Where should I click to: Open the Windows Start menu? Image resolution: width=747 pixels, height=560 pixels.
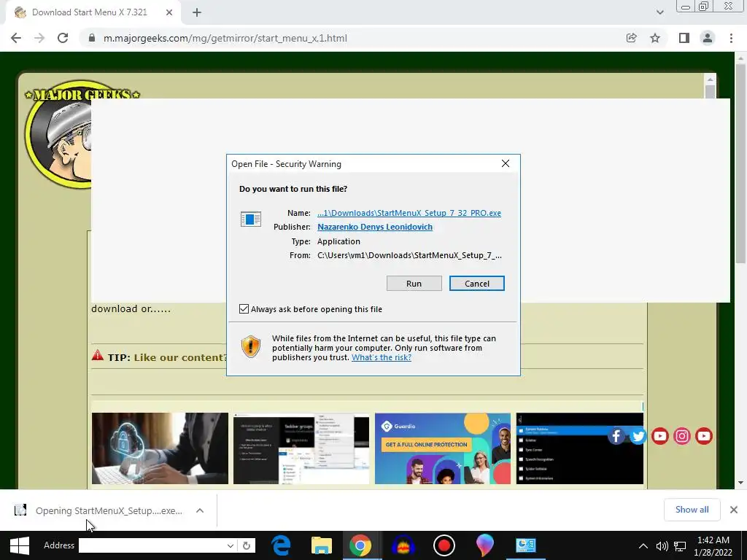pyautogui.click(x=20, y=545)
